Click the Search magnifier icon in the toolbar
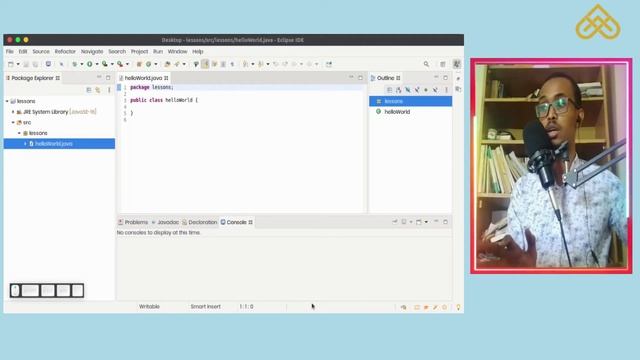This screenshot has width=640, height=360. coord(426,64)
